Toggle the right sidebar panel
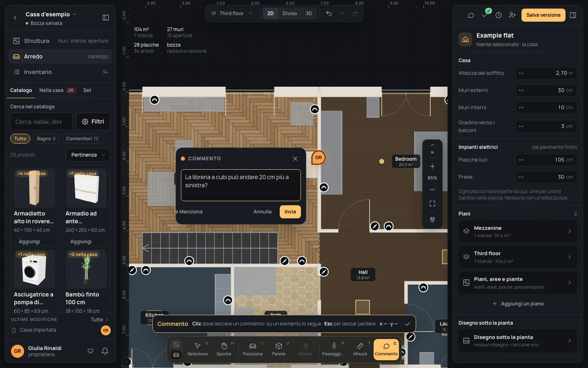 (x=573, y=15)
